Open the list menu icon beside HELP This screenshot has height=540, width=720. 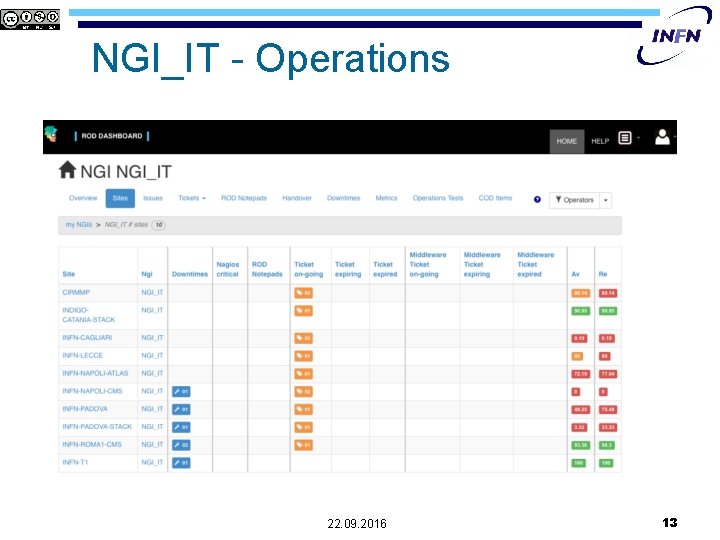[624, 138]
